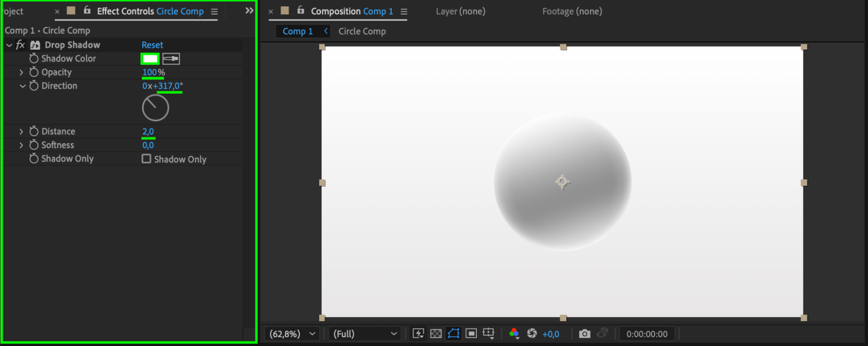
Task: Click the Direction revolutions value 0x
Action: (147, 86)
